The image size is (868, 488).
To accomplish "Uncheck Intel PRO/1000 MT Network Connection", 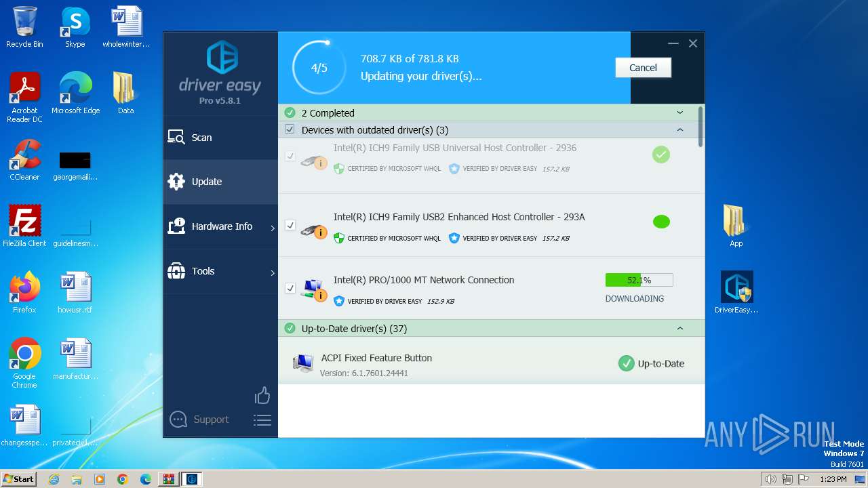I will (x=290, y=288).
